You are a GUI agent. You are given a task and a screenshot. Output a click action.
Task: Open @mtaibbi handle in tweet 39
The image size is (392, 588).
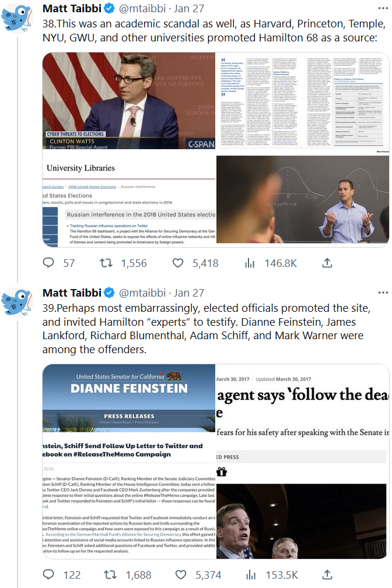[142, 293]
